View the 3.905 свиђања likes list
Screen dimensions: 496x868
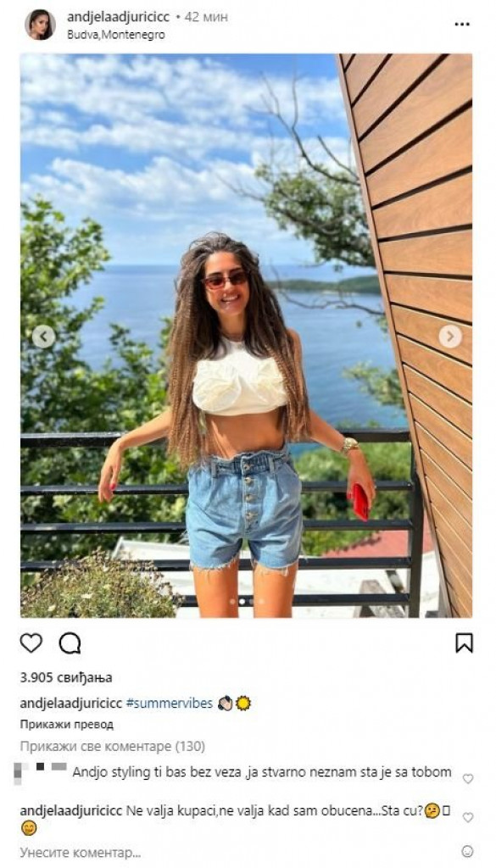click(x=66, y=677)
